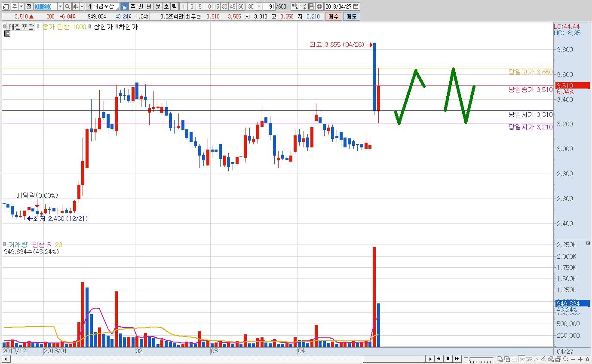592x364 pixels.
Task: Click the trend line arrow tool icon
Action: pos(522,359)
